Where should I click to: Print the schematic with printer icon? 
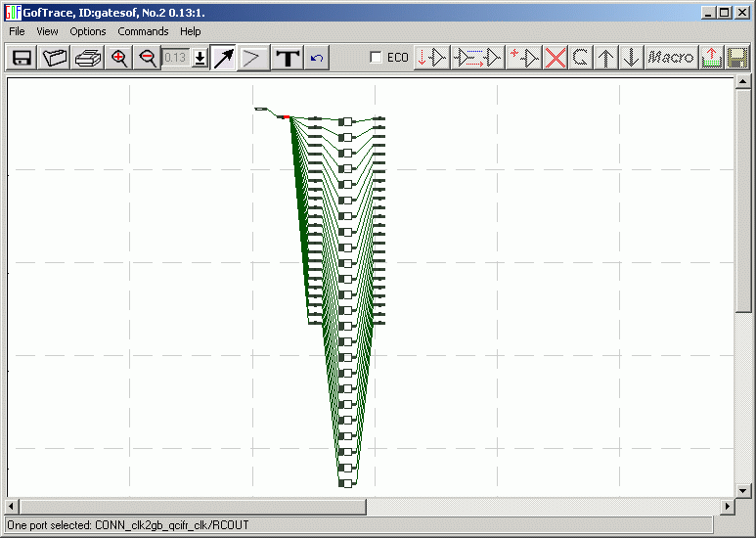(x=88, y=58)
